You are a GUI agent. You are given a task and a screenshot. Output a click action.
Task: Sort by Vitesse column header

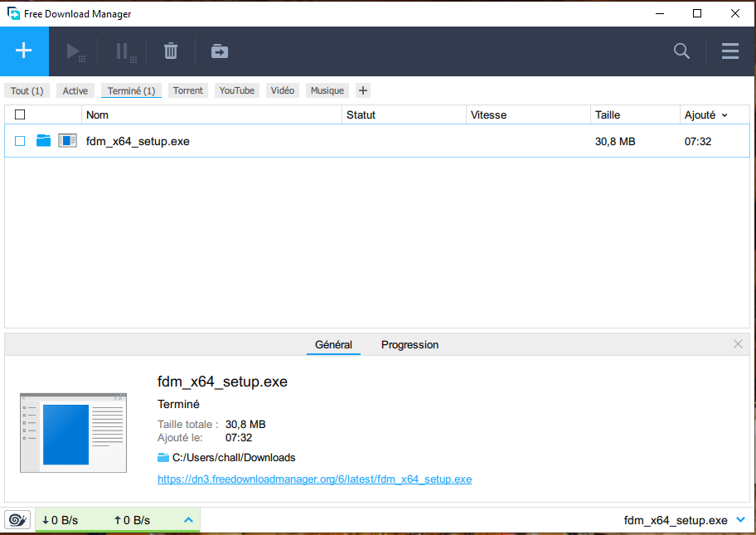(528, 114)
